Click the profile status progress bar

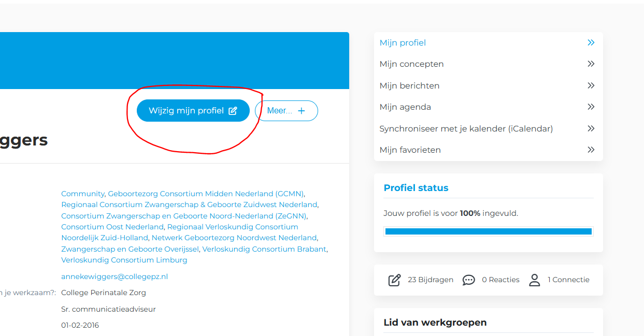489,231
